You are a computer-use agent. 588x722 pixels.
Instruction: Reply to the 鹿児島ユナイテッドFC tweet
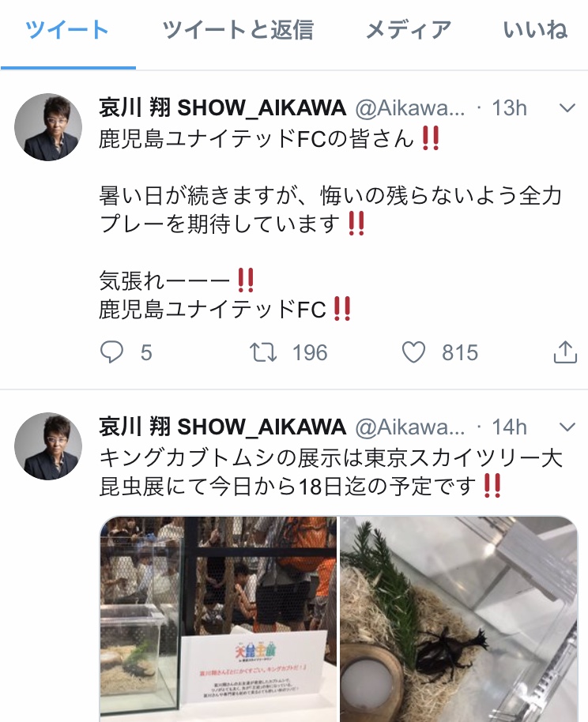point(112,352)
